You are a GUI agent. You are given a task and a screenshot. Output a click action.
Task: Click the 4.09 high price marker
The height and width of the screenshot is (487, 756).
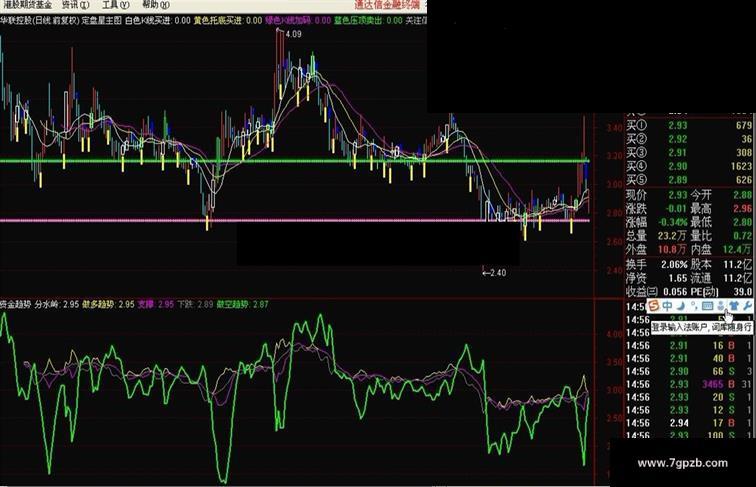[x=294, y=34]
